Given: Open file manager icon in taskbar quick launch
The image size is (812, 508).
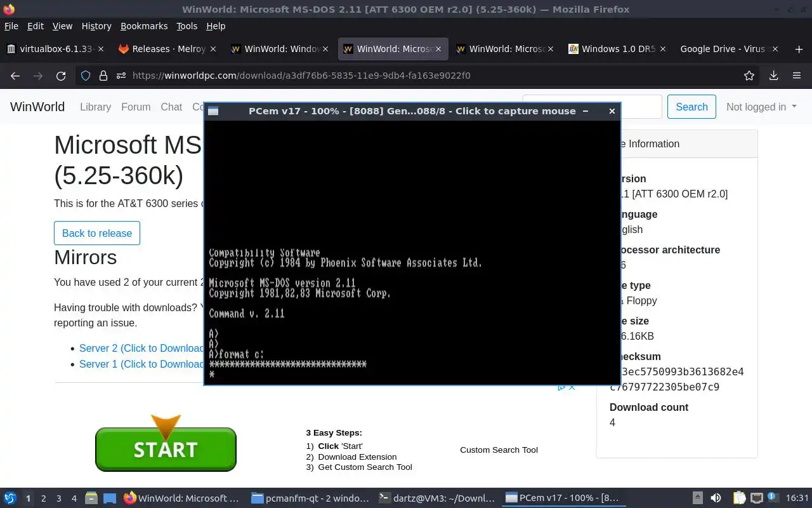Looking at the screenshot, I should click(91, 498).
